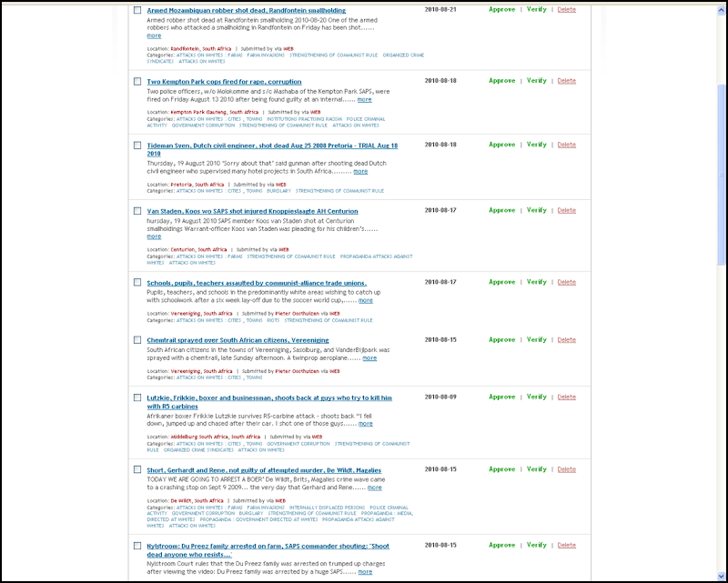Expand 'more' on Nylstroom Du Preez description
The width and height of the screenshot is (728, 583).
point(365,571)
